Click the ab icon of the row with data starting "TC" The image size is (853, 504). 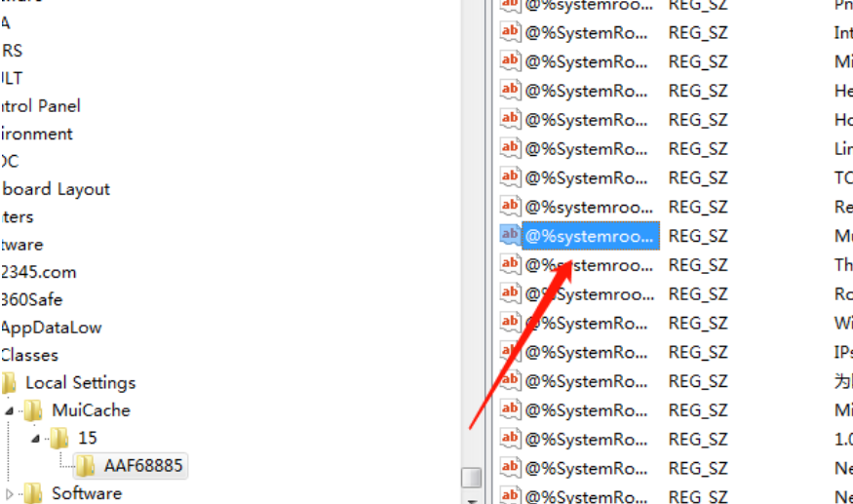(x=510, y=176)
